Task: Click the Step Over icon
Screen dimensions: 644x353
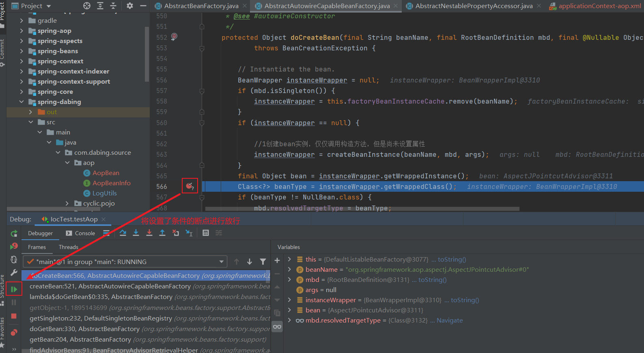Action: click(x=123, y=233)
